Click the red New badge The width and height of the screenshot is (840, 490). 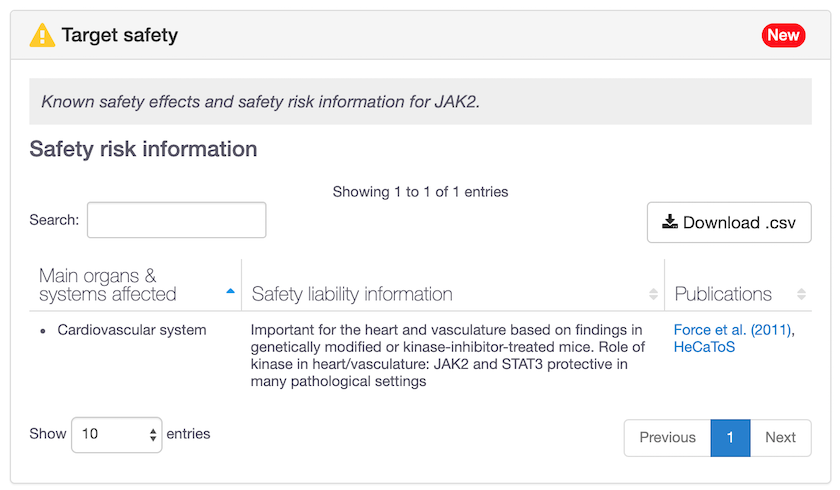click(x=783, y=36)
